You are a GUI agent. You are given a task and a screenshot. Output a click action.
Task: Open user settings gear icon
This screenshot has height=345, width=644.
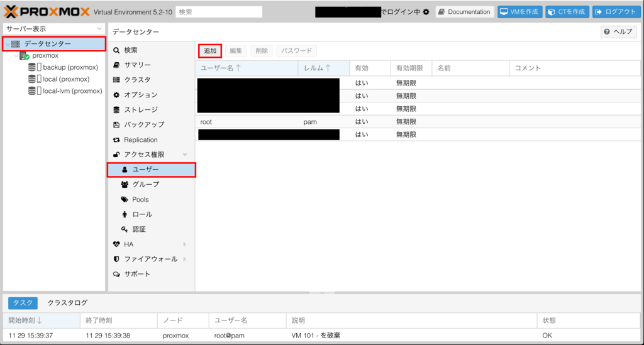(x=426, y=12)
